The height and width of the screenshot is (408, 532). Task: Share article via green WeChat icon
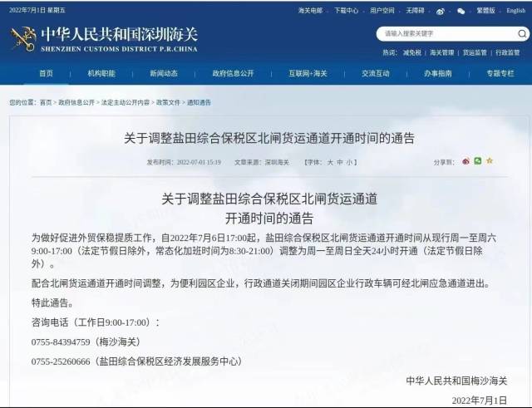pos(478,161)
